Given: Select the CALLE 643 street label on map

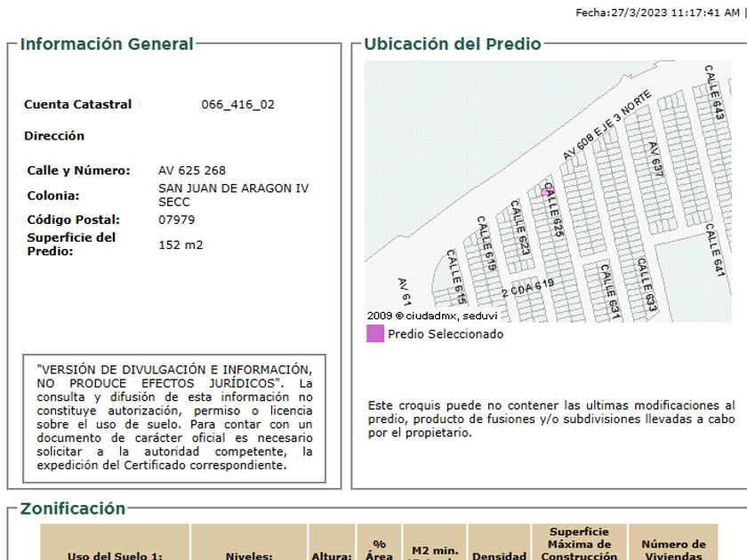Looking at the screenshot, I should 715,92.
